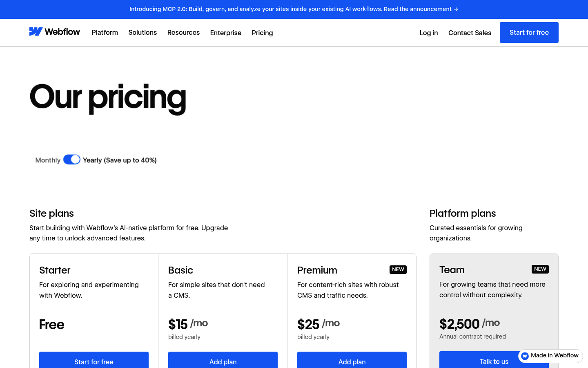Open the Resources navigation menu
Image resolution: width=588 pixels, height=368 pixels.
pos(183,32)
